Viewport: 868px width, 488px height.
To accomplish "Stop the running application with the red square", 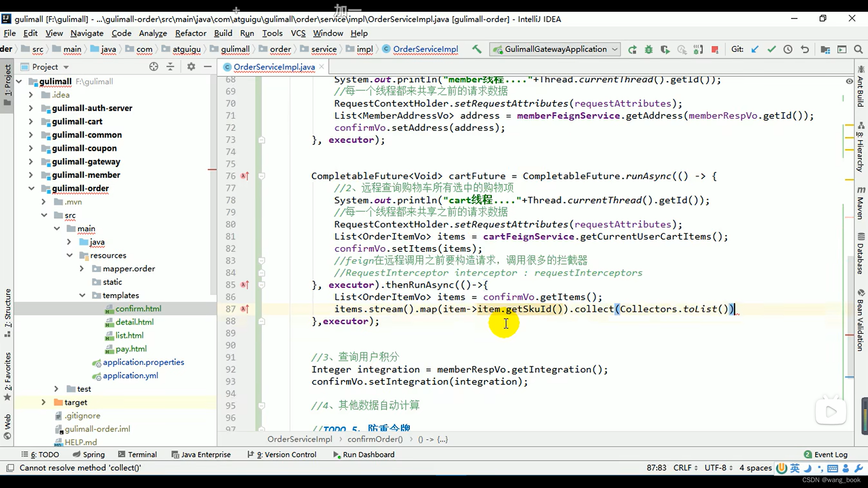I will (x=715, y=50).
